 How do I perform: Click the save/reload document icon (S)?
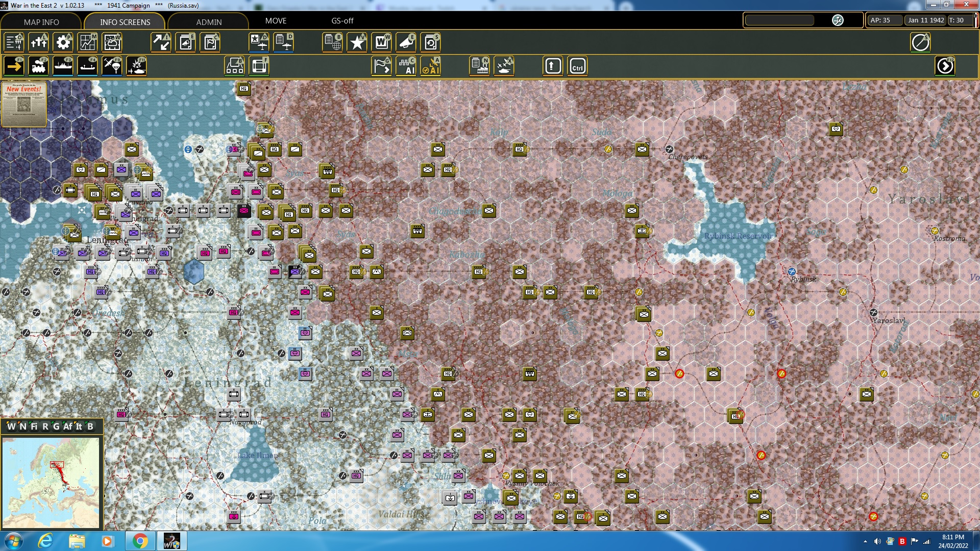[430, 42]
